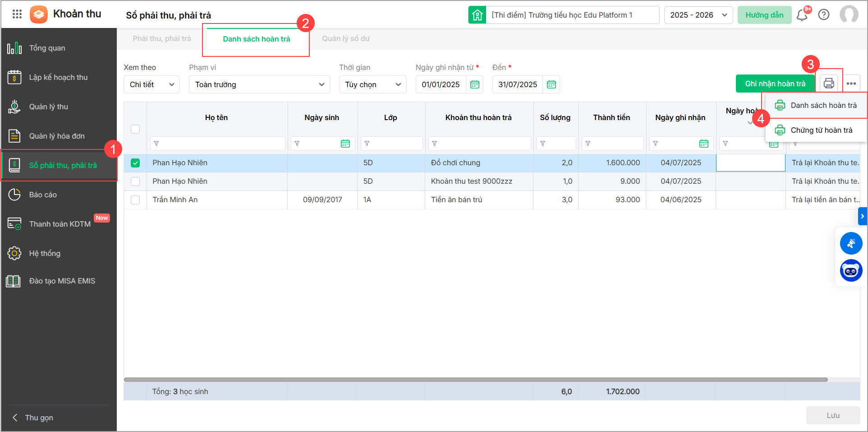Click the Khoản thu orange app logo
This screenshot has width=868, height=432.
(x=39, y=14)
